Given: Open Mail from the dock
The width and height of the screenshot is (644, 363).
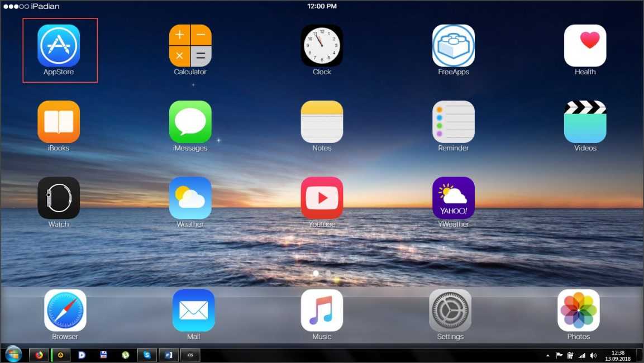Looking at the screenshot, I should pyautogui.click(x=193, y=311).
